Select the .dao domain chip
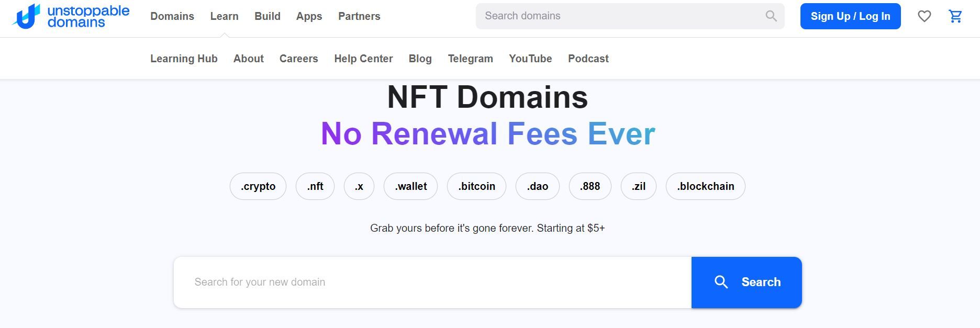This screenshot has height=328, width=980. tap(538, 186)
